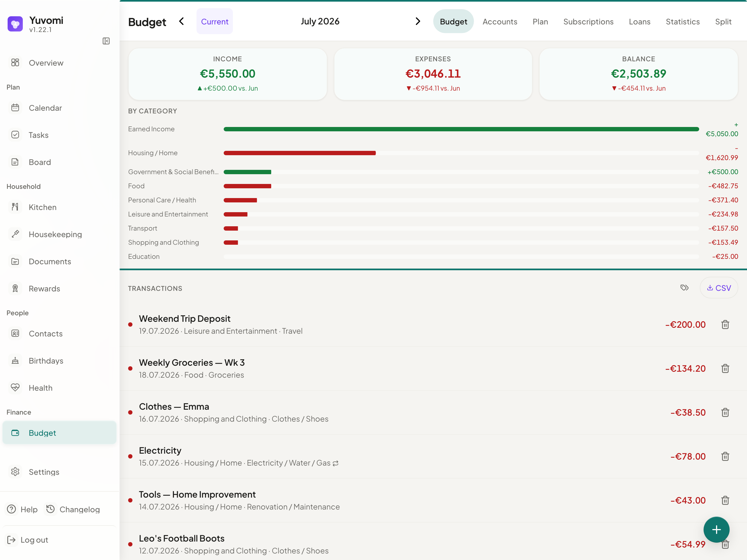The image size is (747, 560).
Task: Delete the Electricity transaction
Action: 725,456
